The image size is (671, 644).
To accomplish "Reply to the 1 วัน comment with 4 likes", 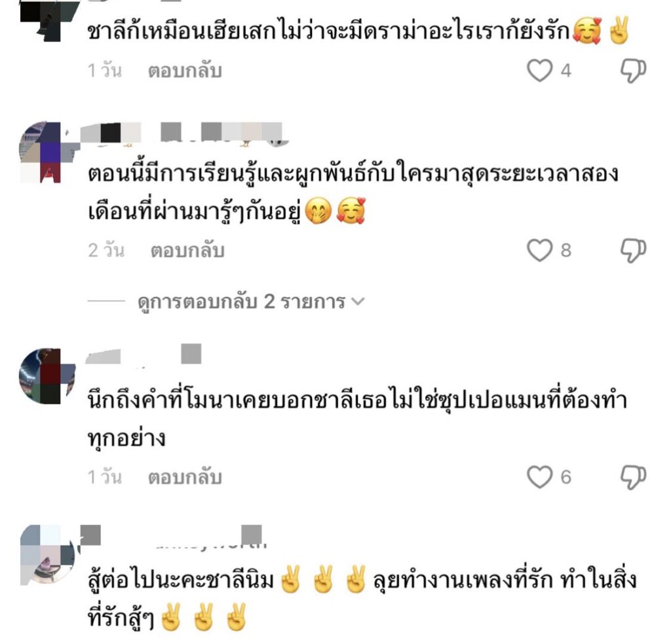I will pyautogui.click(x=185, y=71).
